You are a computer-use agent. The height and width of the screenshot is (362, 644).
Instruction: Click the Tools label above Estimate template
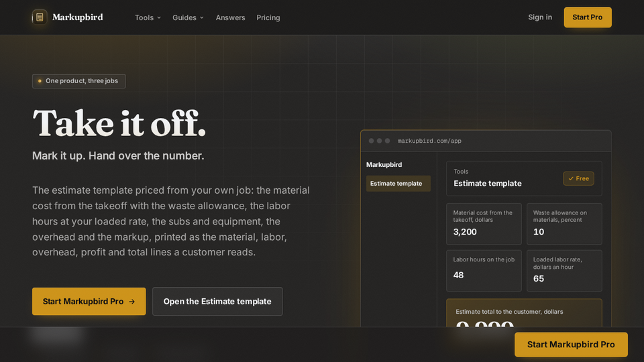pyautogui.click(x=461, y=172)
